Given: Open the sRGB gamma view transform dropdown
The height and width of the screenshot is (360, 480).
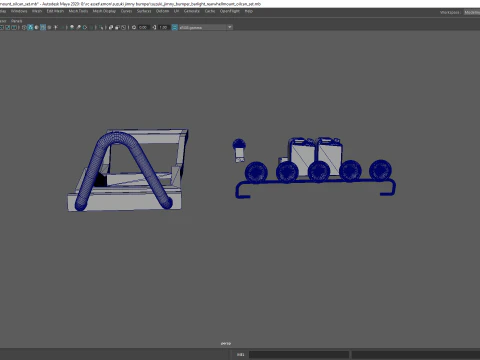Looking at the screenshot, I should pos(206,27).
